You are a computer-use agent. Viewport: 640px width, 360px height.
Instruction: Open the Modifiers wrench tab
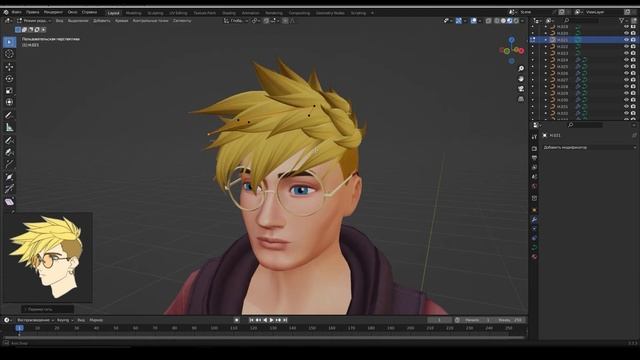point(534,220)
